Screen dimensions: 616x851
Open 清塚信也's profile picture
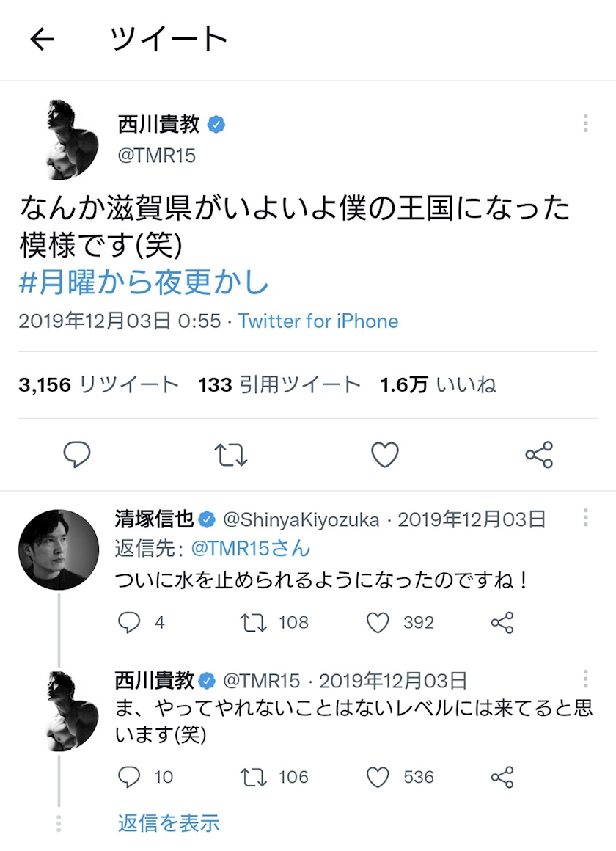(59, 549)
